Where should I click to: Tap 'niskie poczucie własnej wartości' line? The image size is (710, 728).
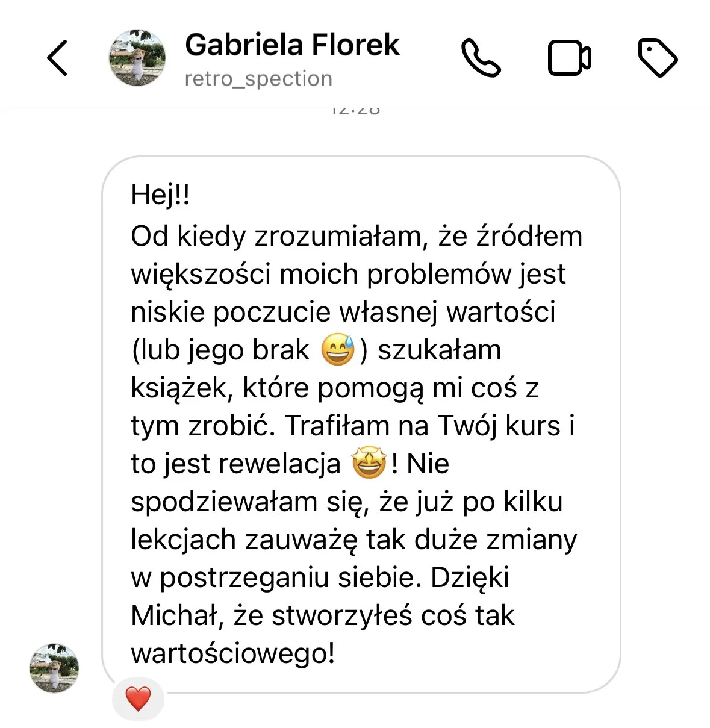coord(343,312)
